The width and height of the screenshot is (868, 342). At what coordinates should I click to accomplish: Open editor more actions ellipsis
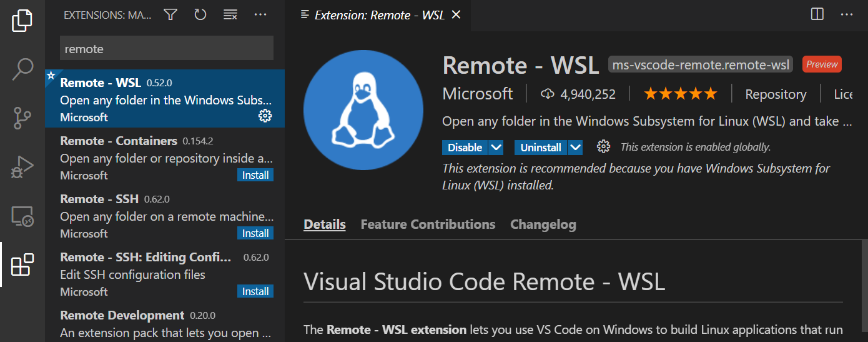[x=847, y=14]
